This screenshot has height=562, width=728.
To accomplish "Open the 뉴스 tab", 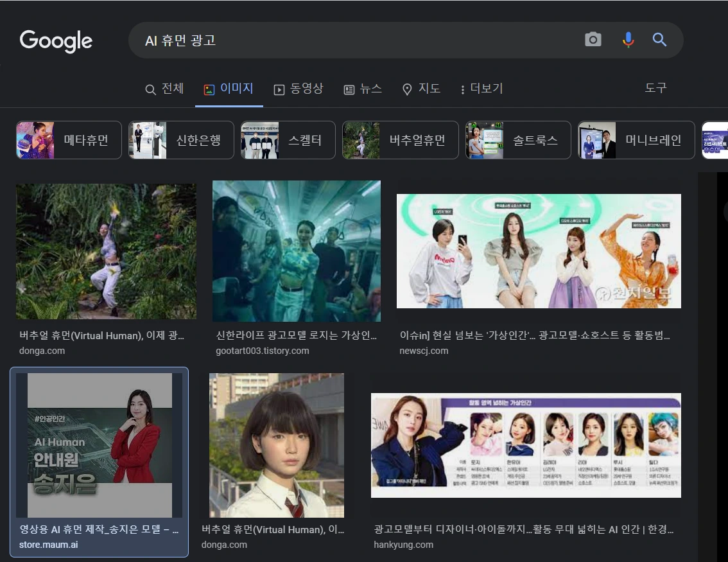I will (x=363, y=88).
